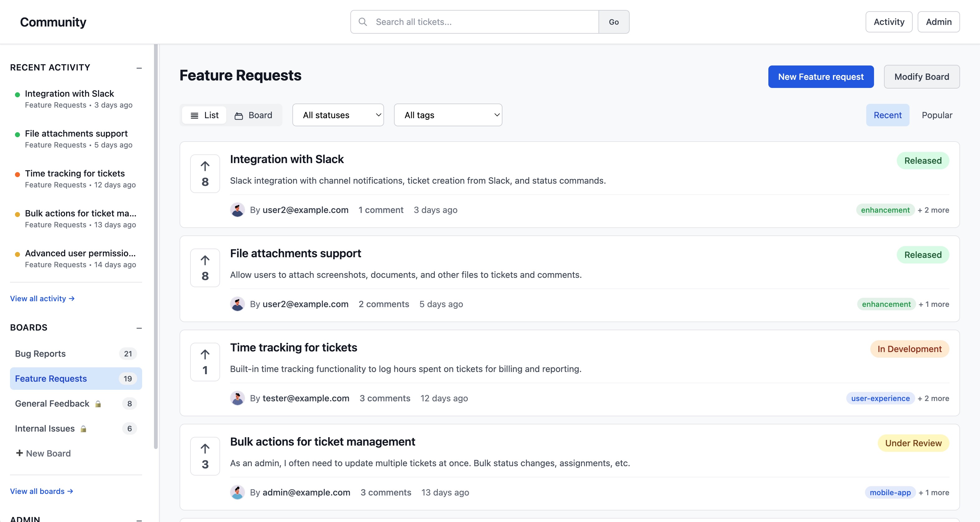Switch to List view
Screen dimensions: 980x522
click(204, 115)
